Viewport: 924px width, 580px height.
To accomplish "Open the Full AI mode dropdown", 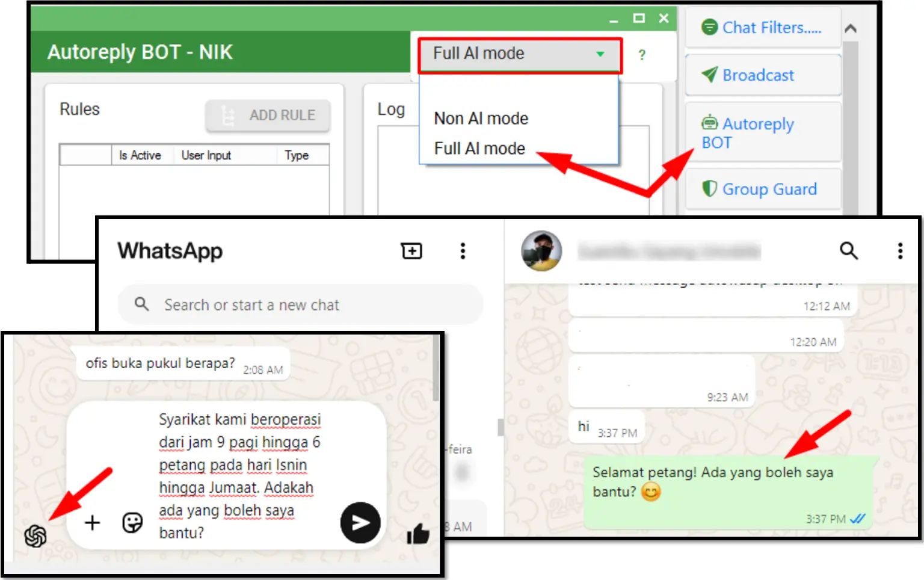I will [x=519, y=54].
